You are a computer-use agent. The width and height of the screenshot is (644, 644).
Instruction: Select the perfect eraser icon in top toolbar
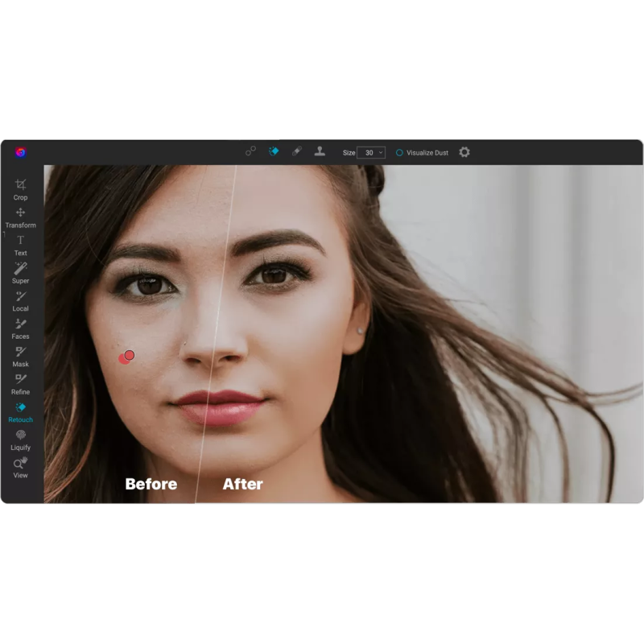click(x=274, y=151)
